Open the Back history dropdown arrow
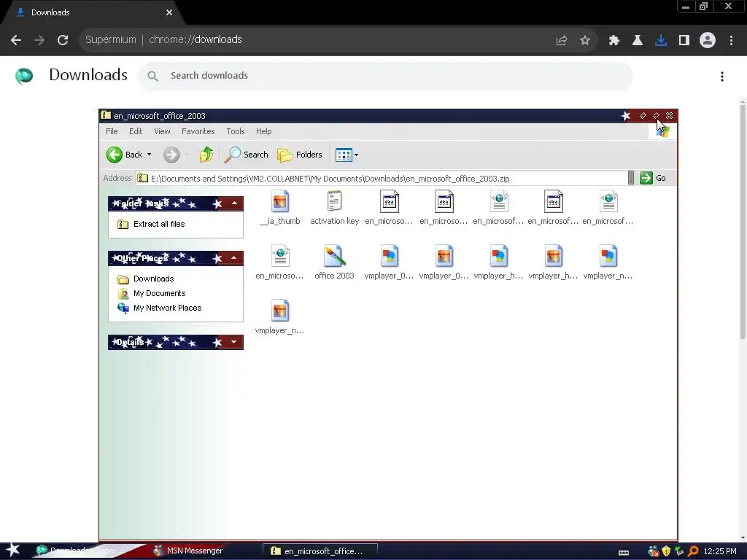This screenshot has height=560, width=747. [x=149, y=155]
